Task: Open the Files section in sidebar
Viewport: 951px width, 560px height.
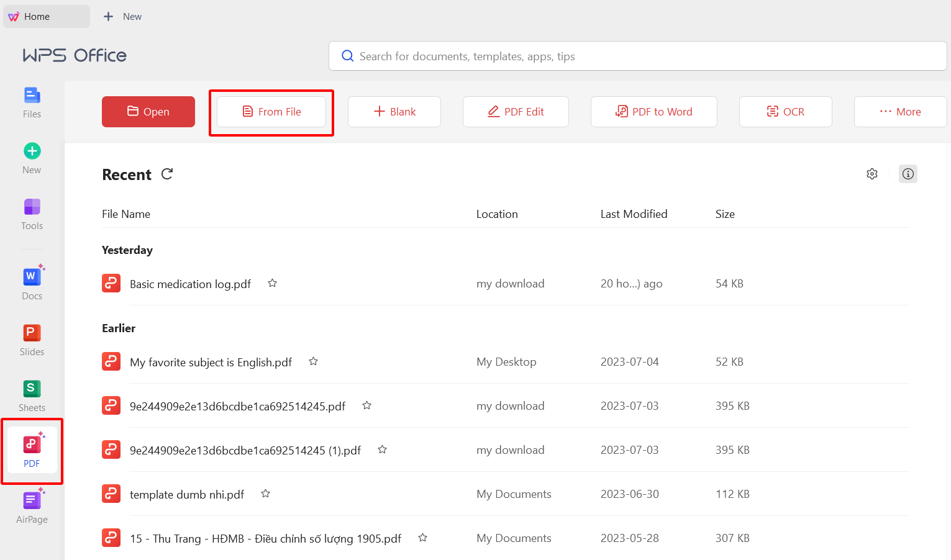Action: click(32, 102)
